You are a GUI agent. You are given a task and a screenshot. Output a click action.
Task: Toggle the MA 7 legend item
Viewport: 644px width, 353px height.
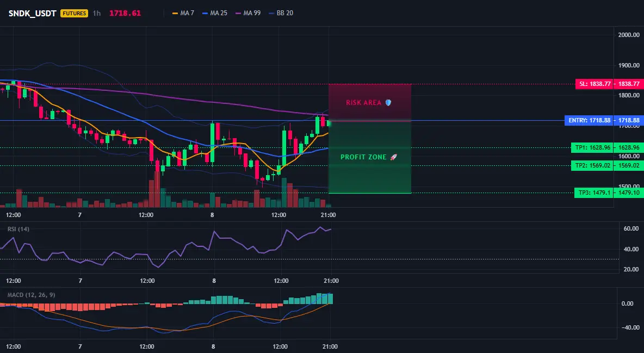pyautogui.click(x=183, y=13)
